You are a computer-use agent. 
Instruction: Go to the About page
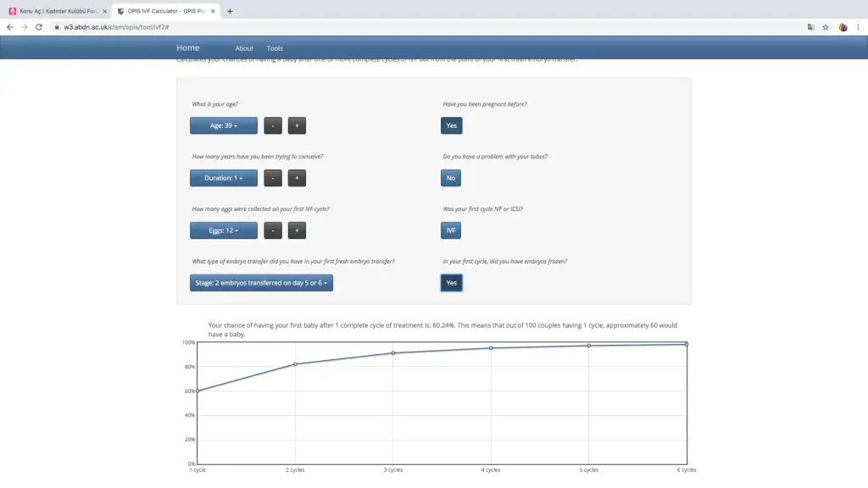click(x=244, y=48)
